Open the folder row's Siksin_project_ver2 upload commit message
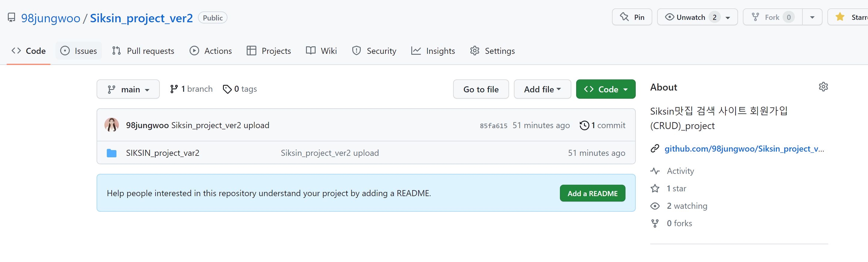Screen dimensions: 868x262 (330, 153)
